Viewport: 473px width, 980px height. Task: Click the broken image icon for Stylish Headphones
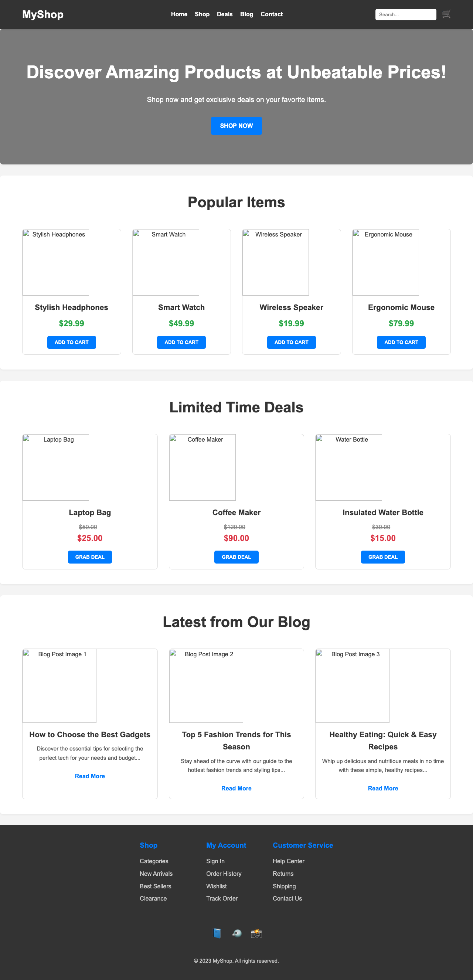click(27, 235)
